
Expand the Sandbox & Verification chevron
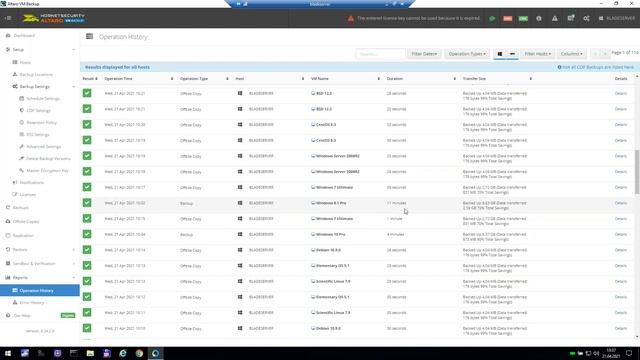tap(73, 264)
